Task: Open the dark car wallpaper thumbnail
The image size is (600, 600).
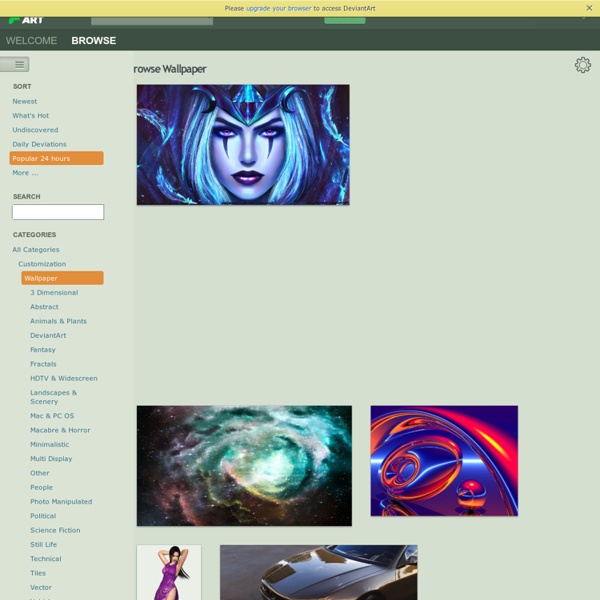Action: point(319,572)
